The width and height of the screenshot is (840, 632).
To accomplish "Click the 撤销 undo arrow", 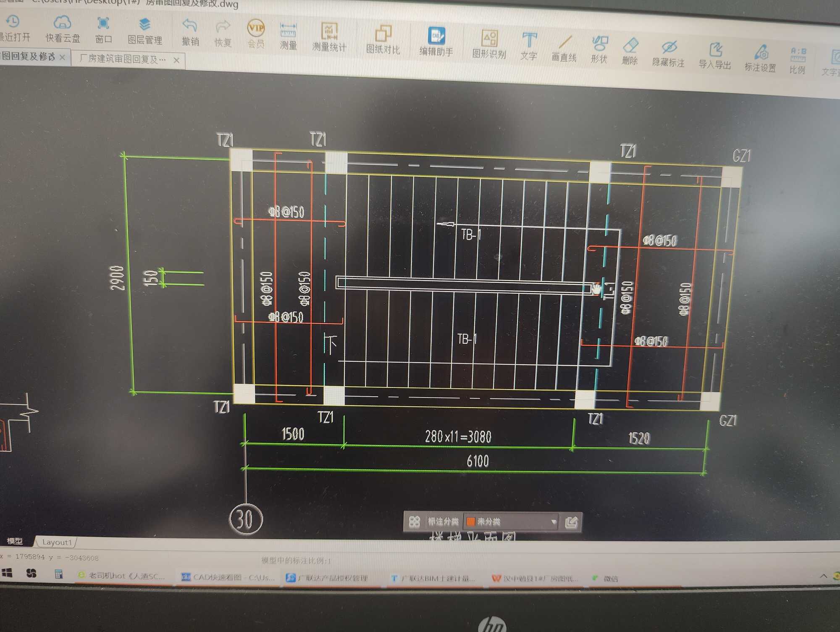I will 190,26.
